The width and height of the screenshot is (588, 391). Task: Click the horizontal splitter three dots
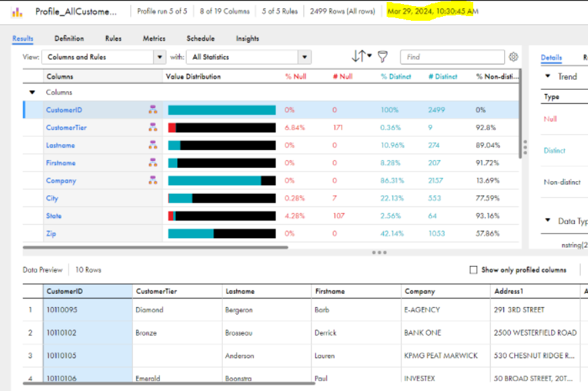(379, 252)
